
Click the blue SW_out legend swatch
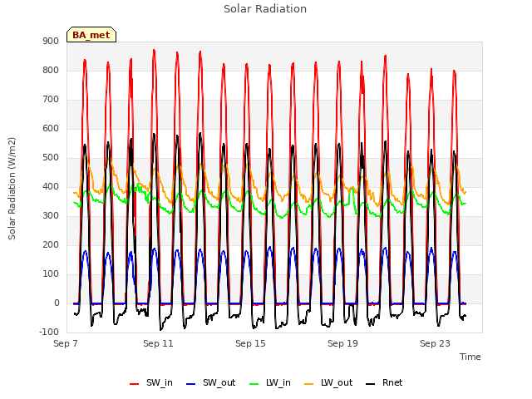pyautogui.click(x=191, y=384)
